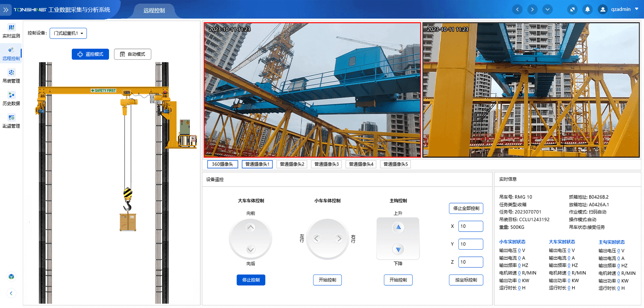The image size is (644, 308).
Task: Click the 停止全部控制 button
Action: [466, 208]
